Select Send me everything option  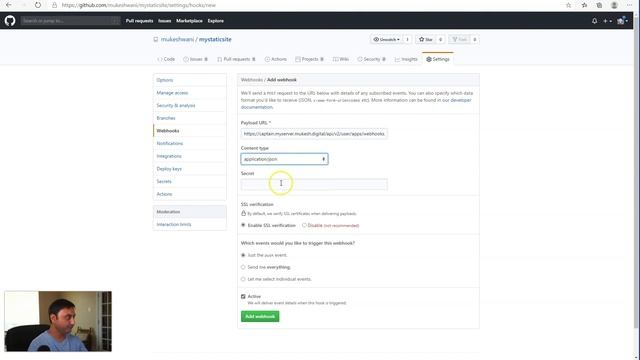pos(243,267)
